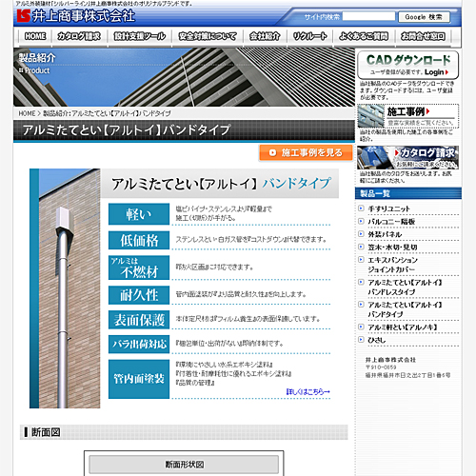476x476 pixels.
Task: Click the 軽い feature label
Action: [139, 214]
